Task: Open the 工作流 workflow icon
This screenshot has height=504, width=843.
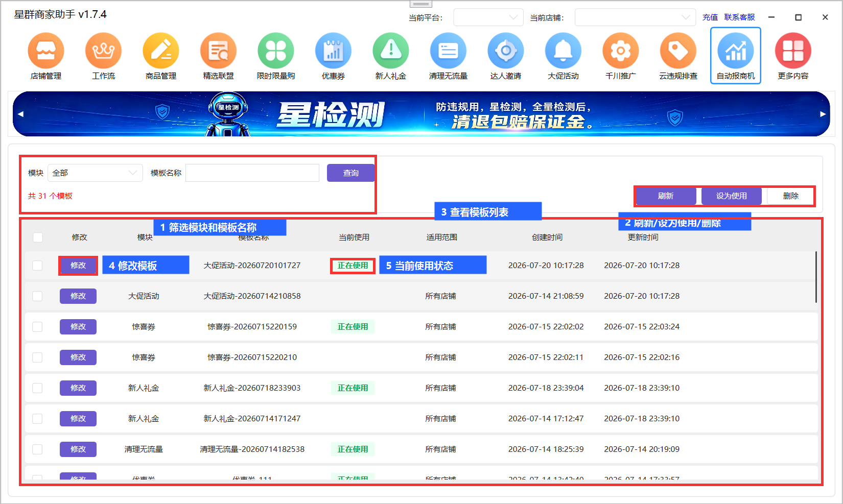Action: tap(103, 56)
